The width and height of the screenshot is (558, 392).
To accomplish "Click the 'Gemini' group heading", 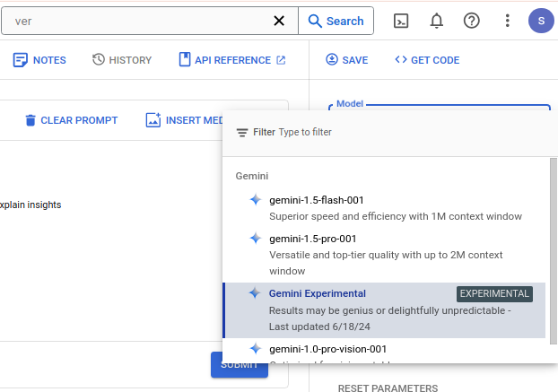I will (x=251, y=176).
